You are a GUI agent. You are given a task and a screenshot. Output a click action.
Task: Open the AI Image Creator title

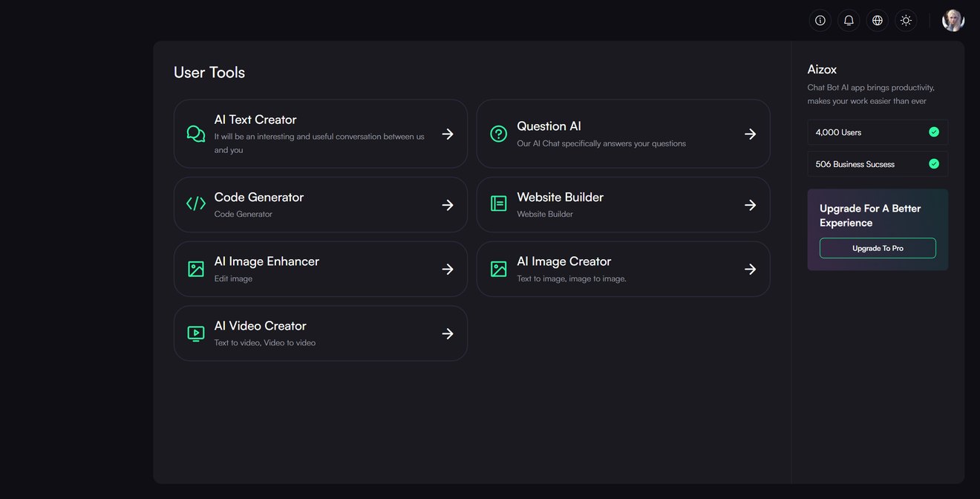point(564,261)
